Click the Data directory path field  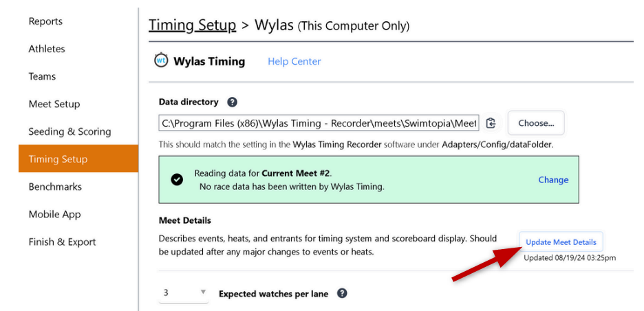(319, 123)
